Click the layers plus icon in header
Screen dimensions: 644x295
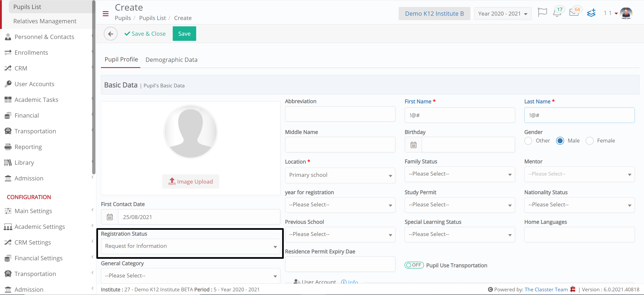tap(591, 12)
